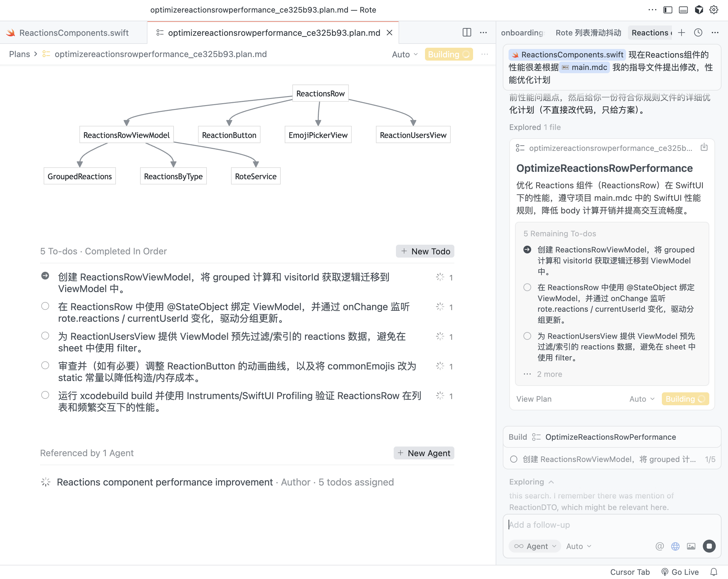This screenshot has height=579, width=728.
Task: Click the attach image icon
Action: [691, 546]
